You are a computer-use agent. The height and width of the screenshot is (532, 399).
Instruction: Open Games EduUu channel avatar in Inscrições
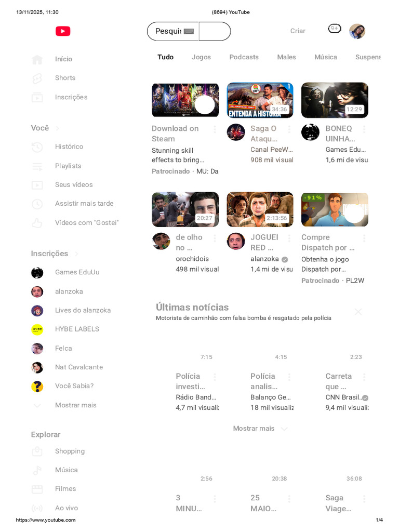(37, 273)
